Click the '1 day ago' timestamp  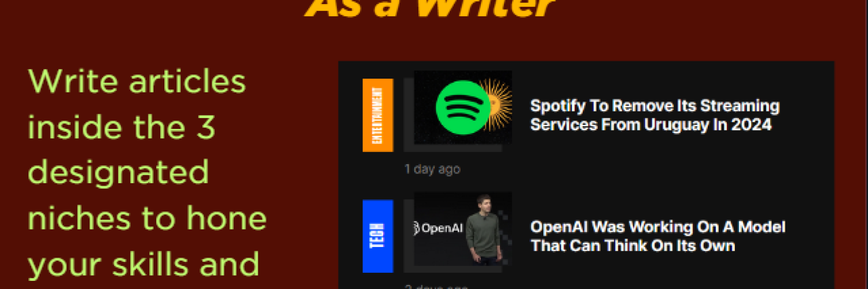(432, 169)
